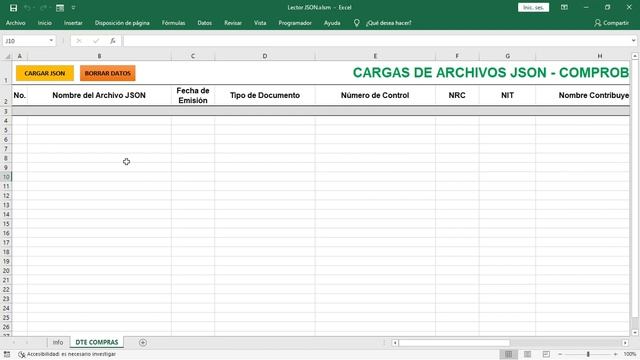Switch to Page Break Preview icon

tap(546, 354)
